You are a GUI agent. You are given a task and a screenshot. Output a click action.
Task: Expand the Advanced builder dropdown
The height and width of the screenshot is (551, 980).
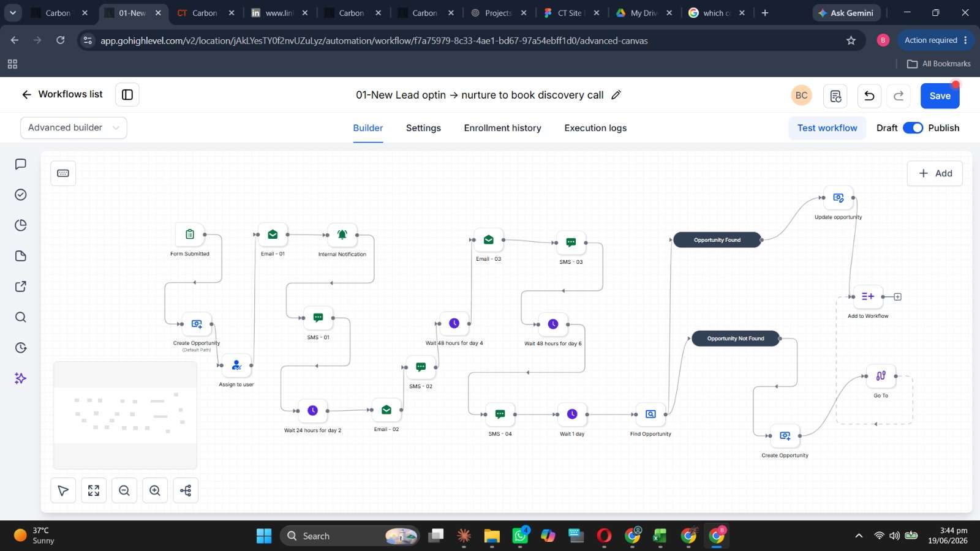pyautogui.click(x=73, y=128)
